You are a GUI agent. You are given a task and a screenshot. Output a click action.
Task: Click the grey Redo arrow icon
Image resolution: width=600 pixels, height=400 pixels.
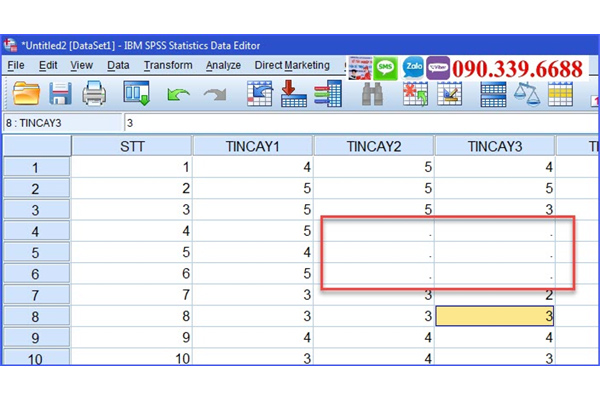(x=215, y=94)
